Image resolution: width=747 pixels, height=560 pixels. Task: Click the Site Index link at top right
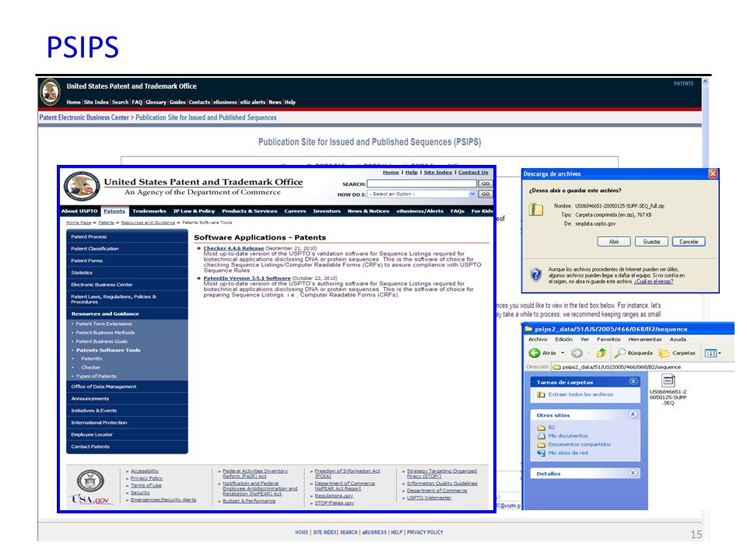click(438, 173)
